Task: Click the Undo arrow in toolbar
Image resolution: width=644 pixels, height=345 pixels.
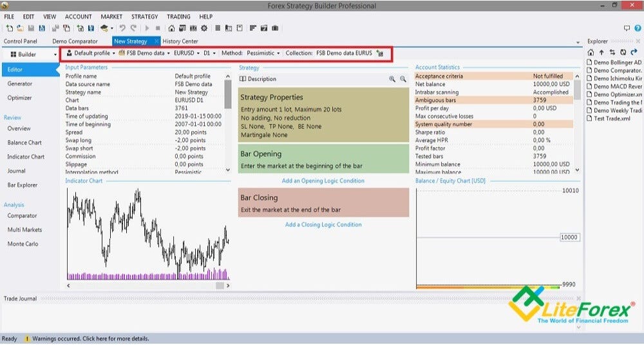Action: pos(122,28)
